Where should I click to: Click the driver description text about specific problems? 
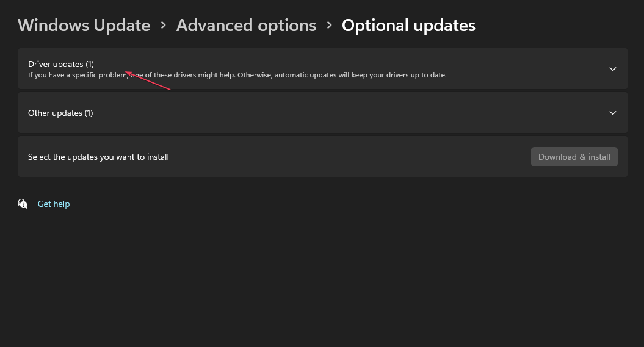(x=237, y=76)
